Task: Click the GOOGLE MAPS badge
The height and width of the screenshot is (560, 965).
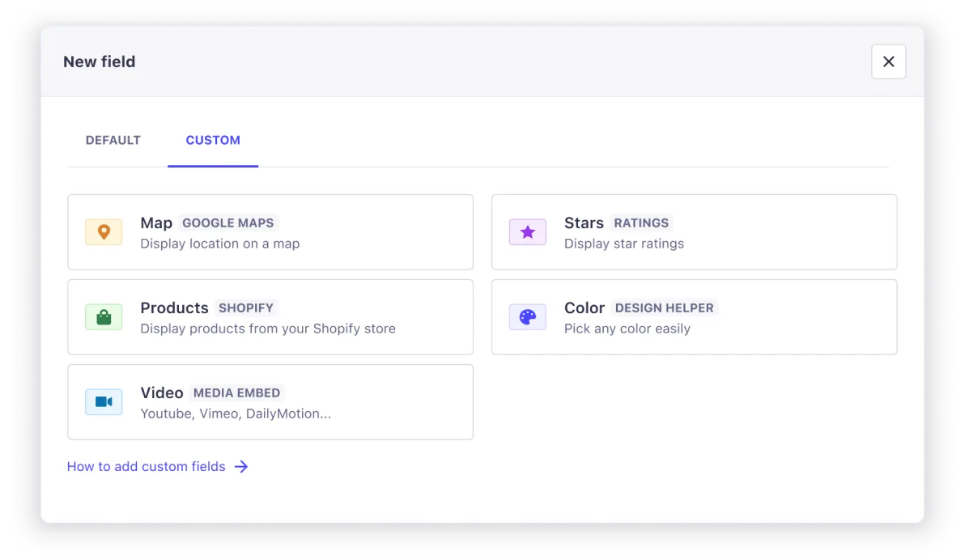Action: coord(227,223)
